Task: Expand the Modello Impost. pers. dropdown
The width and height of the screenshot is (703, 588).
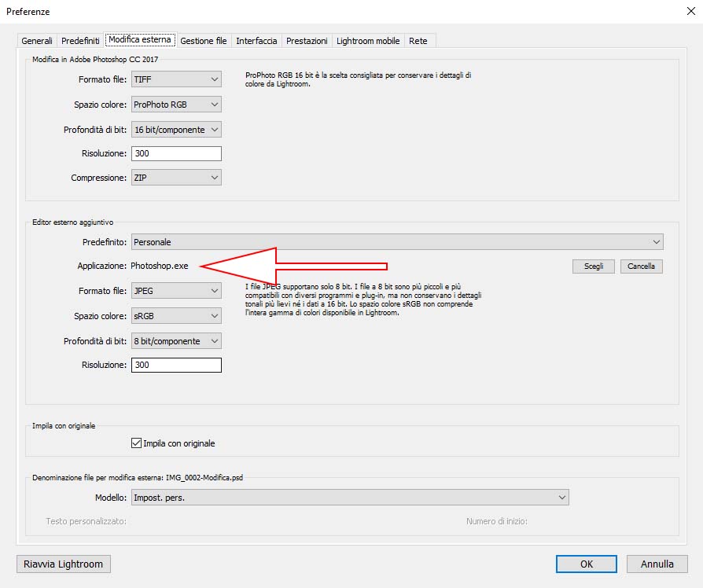Action: pyautogui.click(x=349, y=498)
